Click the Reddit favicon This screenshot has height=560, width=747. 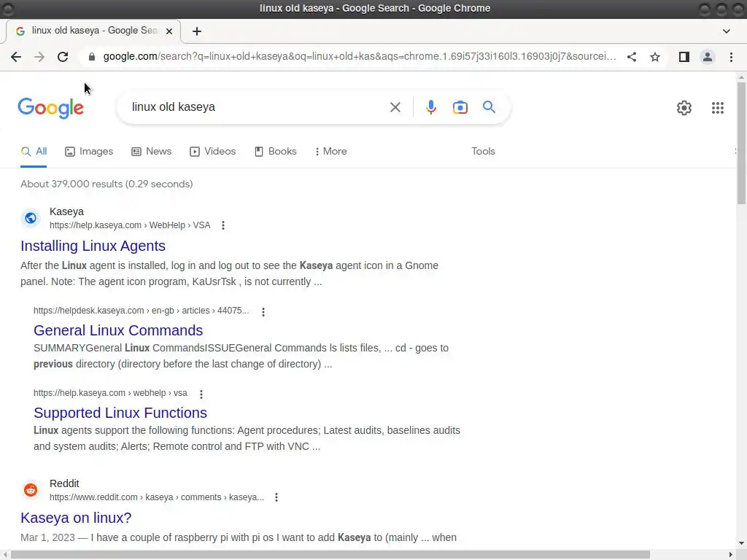click(x=31, y=490)
